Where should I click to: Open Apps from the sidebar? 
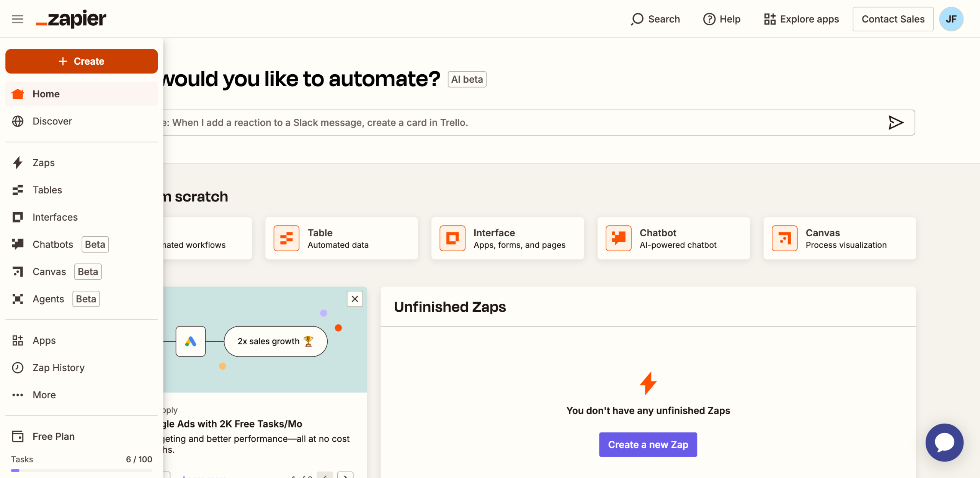[44, 340]
